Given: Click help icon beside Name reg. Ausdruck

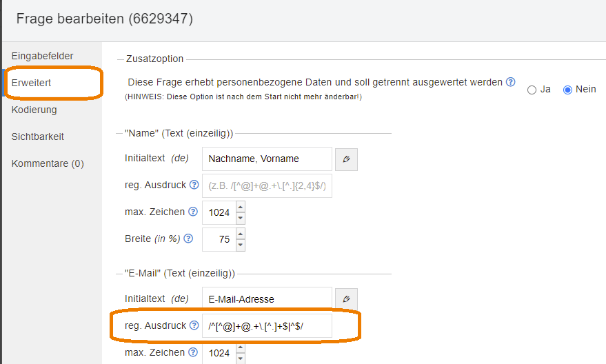Looking at the screenshot, I should click(194, 185).
